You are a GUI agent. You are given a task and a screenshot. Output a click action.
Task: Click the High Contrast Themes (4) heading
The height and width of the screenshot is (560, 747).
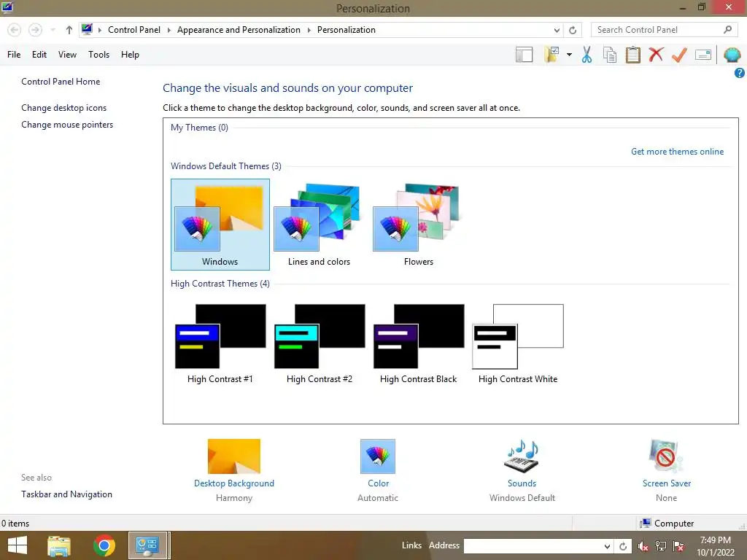click(220, 284)
